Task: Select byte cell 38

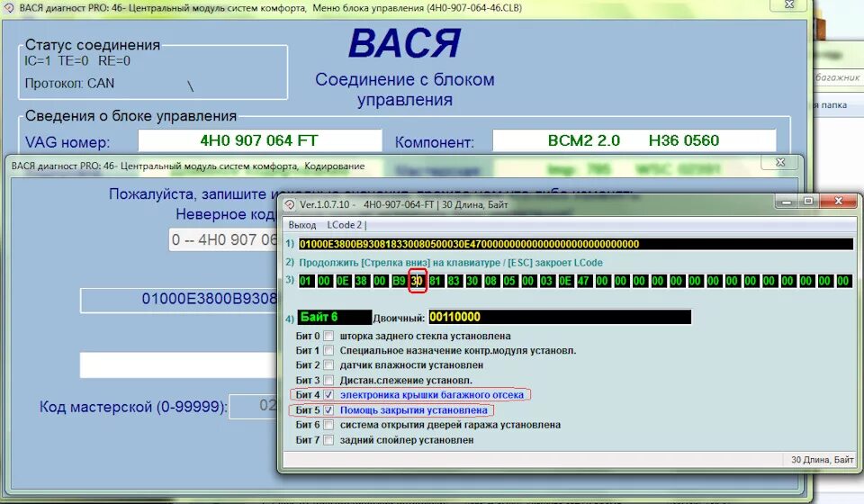Action: [362, 281]
